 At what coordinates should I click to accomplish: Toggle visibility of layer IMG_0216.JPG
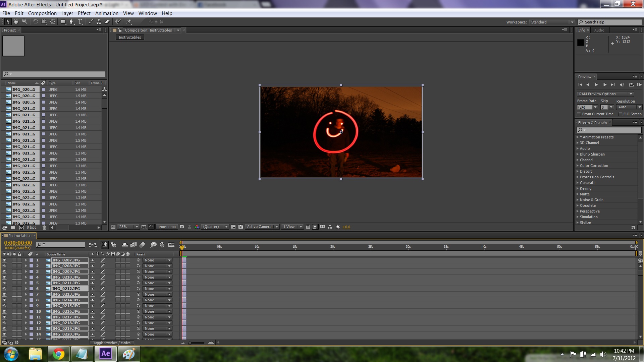pos(4,311)
